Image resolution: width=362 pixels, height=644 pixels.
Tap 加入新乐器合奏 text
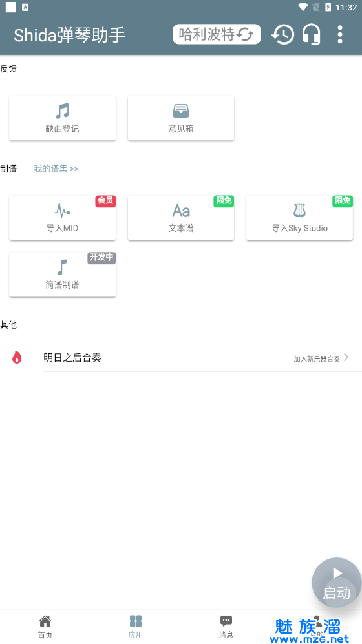coord(317,358)
